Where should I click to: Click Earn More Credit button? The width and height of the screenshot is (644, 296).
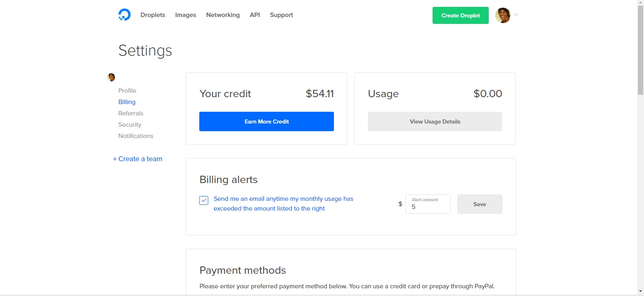tap(266, 121)
